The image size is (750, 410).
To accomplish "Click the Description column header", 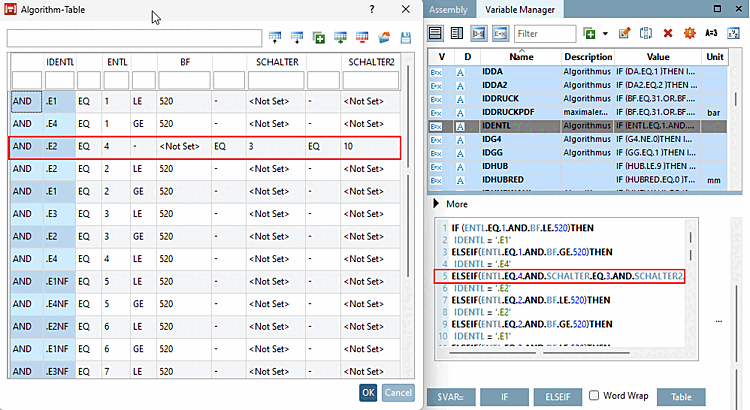I will click(x=588, y=56).
